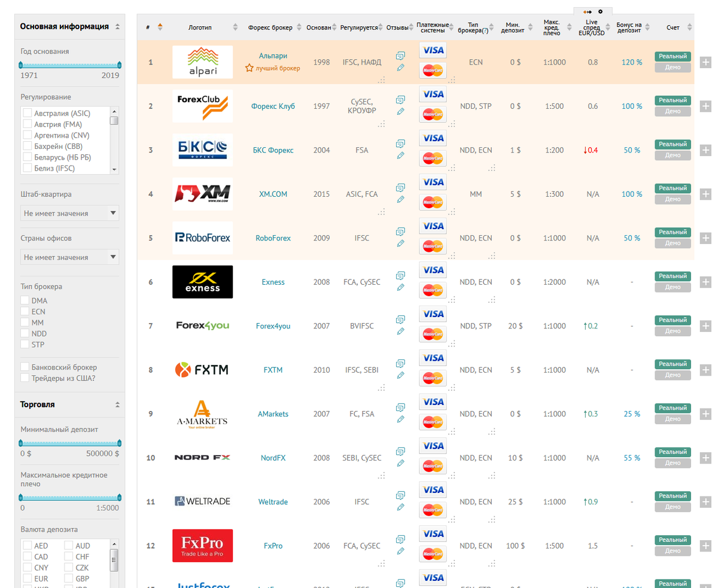
Task: Click plus compare icon for Альпари row
Action: click(x=705, y=62)
